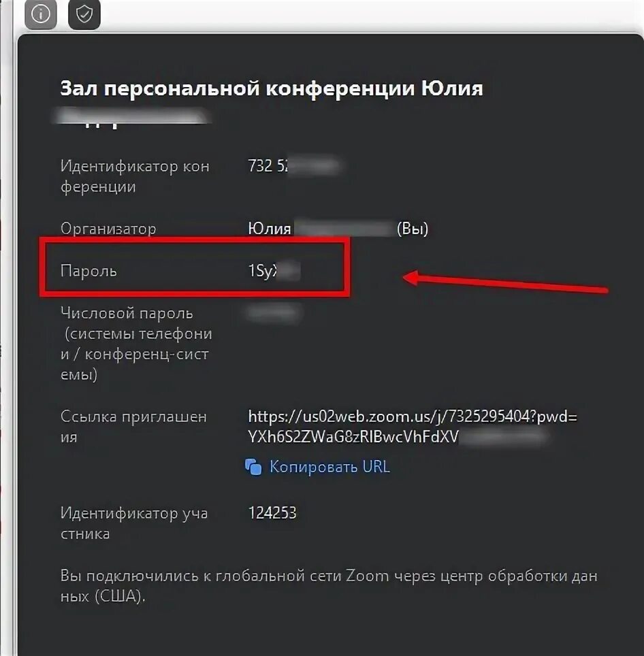The width and height of the screenshot is (644, 656).
Task: Click the Идентификатор конференции label
Action: (x=135, y=176)
